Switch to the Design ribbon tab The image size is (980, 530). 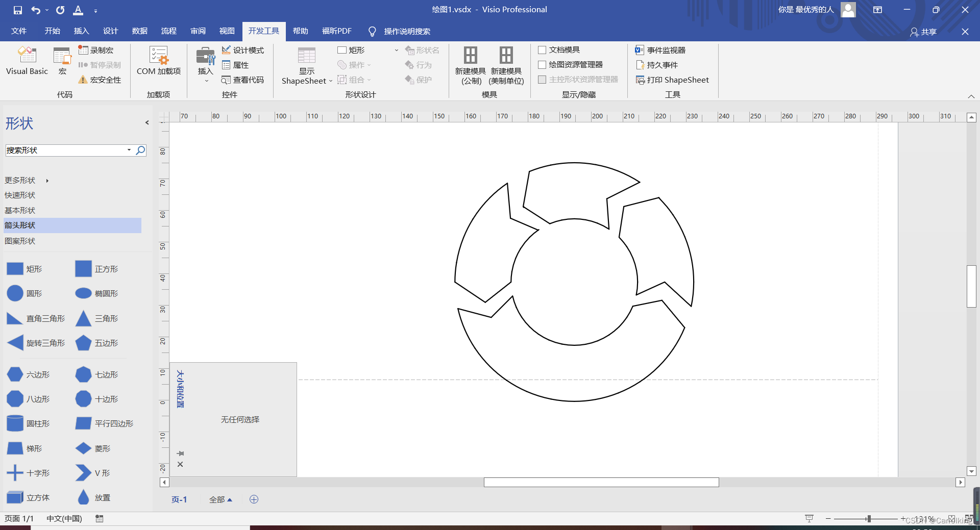coord(110,31)
